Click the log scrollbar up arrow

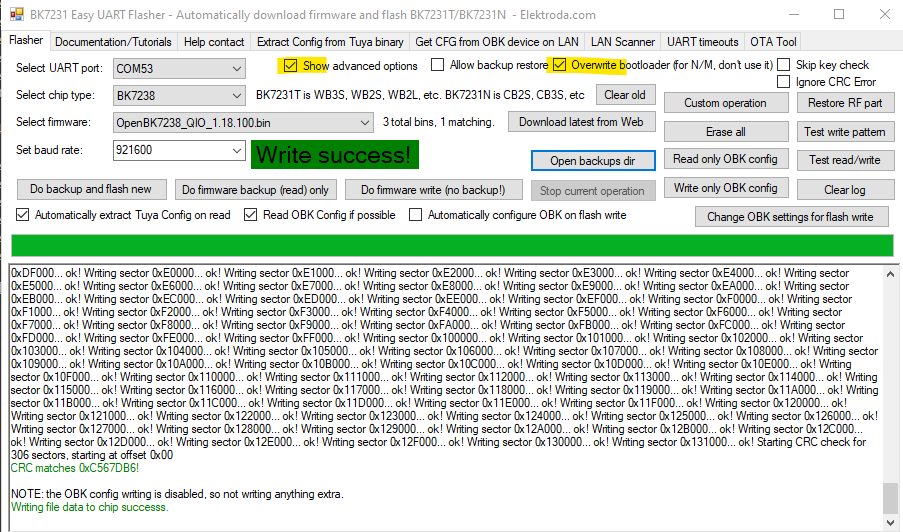coord(891,275)
